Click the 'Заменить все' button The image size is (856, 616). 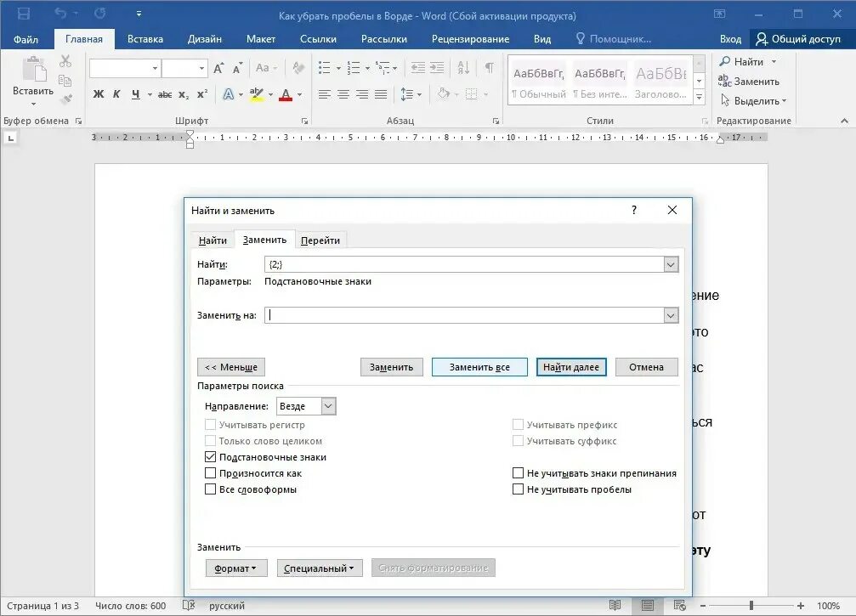click(479, 367)
